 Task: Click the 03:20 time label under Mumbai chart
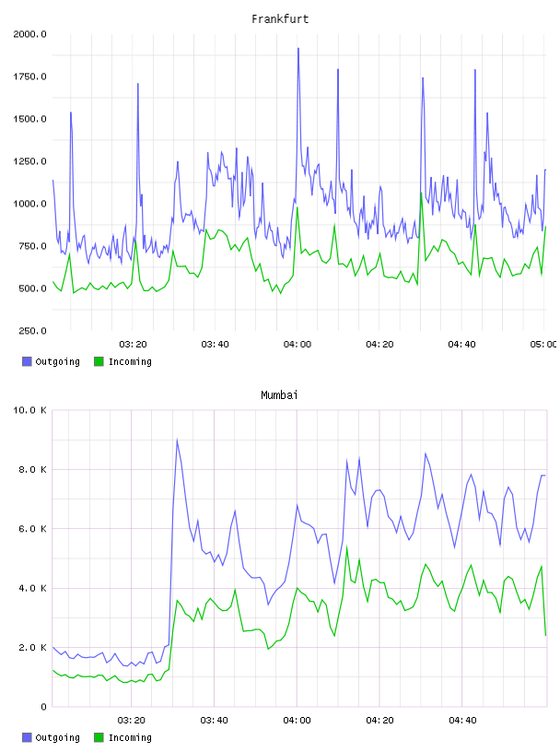click(x=132, y=721)
